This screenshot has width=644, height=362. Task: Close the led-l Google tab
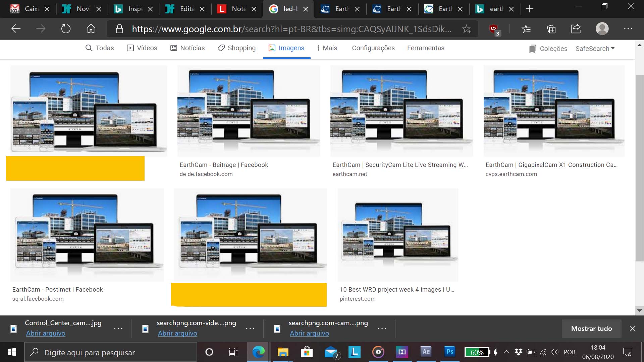(x=306, y=9)
